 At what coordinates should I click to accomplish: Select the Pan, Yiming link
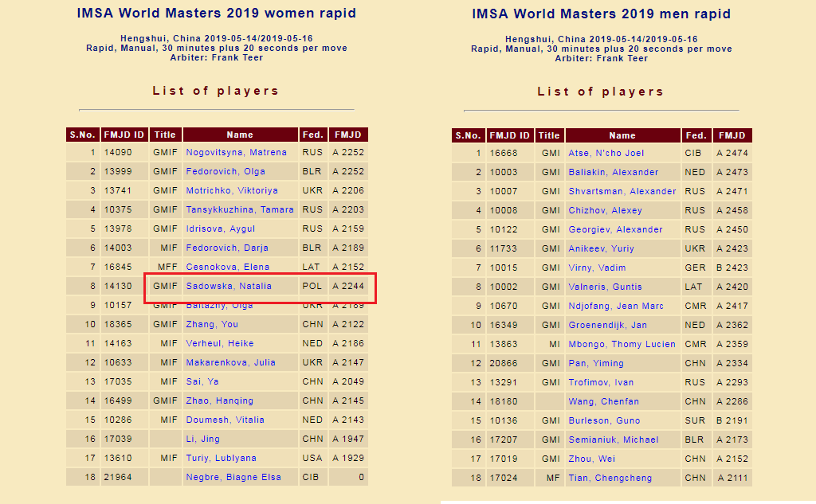tap(596, 364)
